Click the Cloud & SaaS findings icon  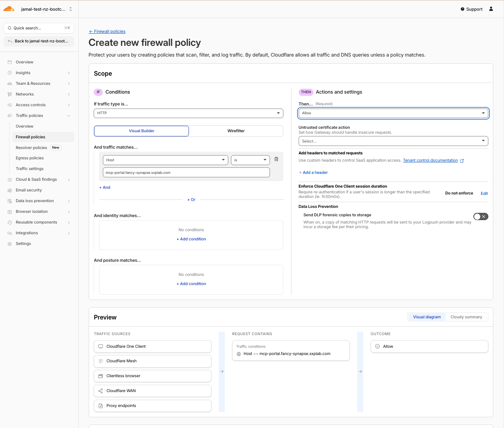tap(10, 179)
